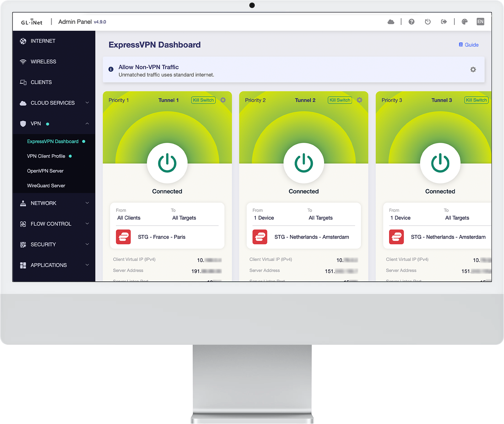This screenshot has width=504, height=424.
Task: Toggle Kill Switch badge on Tunnel 2
Action: coord(340,100)
